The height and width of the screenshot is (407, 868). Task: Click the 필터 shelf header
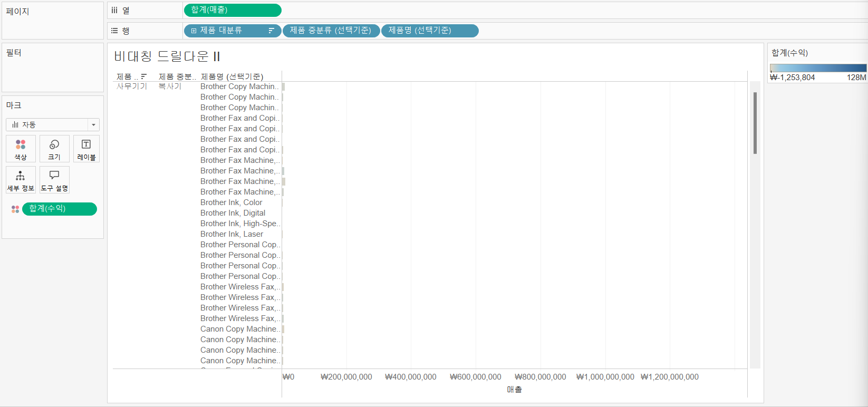[14, 53]
